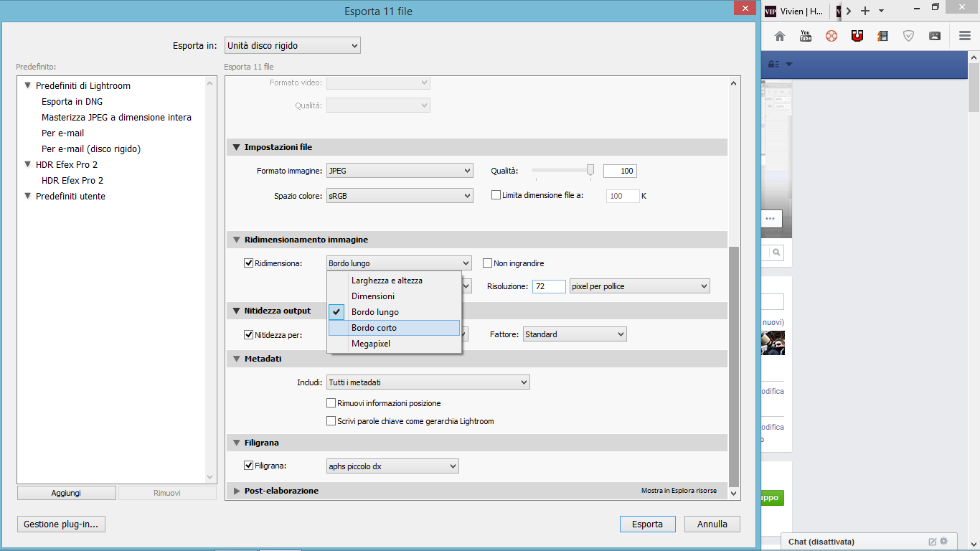980x551 pixels.
Task: Open the pixel per pollice dropdown
Action: pyautogui.click(x=640, y=286)
